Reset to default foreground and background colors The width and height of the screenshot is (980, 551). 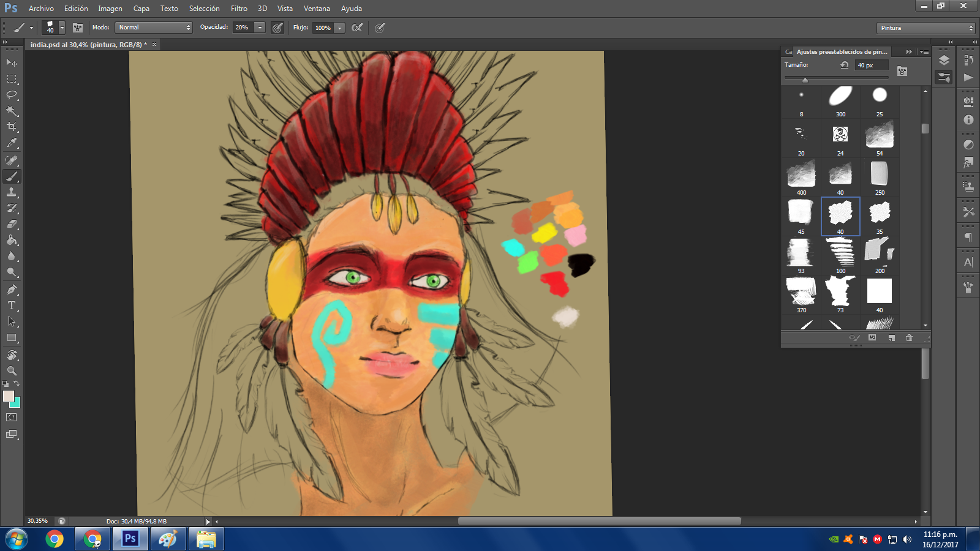click(6, 384)
